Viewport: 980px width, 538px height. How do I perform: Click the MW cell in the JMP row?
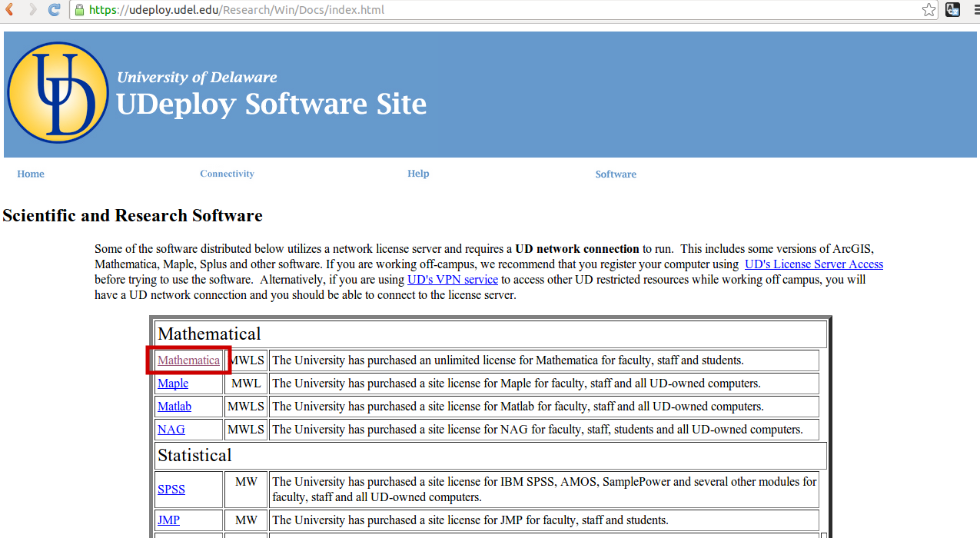[x=246, y=520]
